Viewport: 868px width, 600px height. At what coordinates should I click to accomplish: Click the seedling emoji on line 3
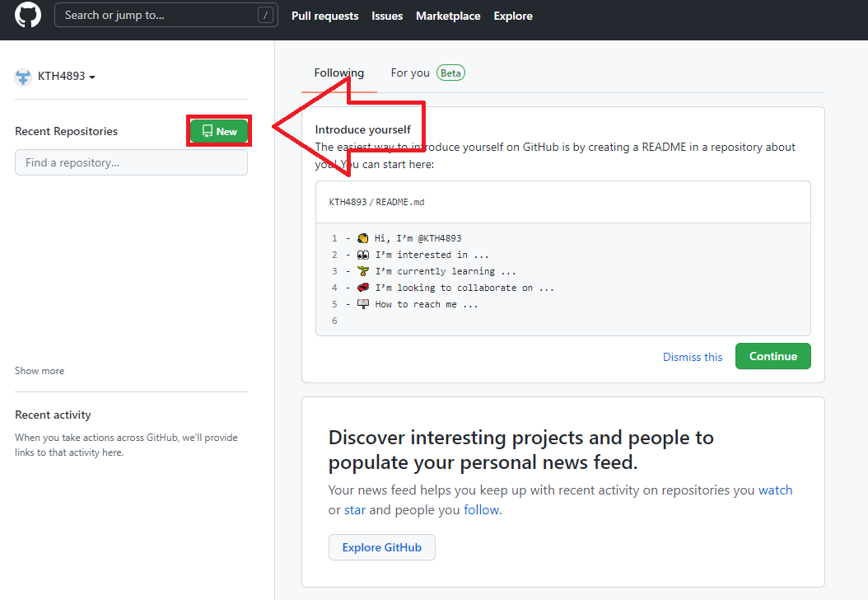(x=362, y=271)
